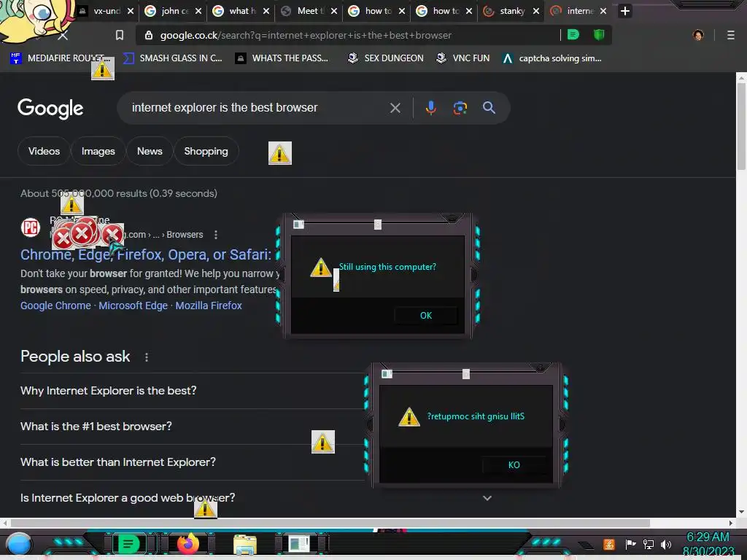Viewport: 747px width, 560px height.
Task: Open the network tray icon
Action: coord(649,544)
